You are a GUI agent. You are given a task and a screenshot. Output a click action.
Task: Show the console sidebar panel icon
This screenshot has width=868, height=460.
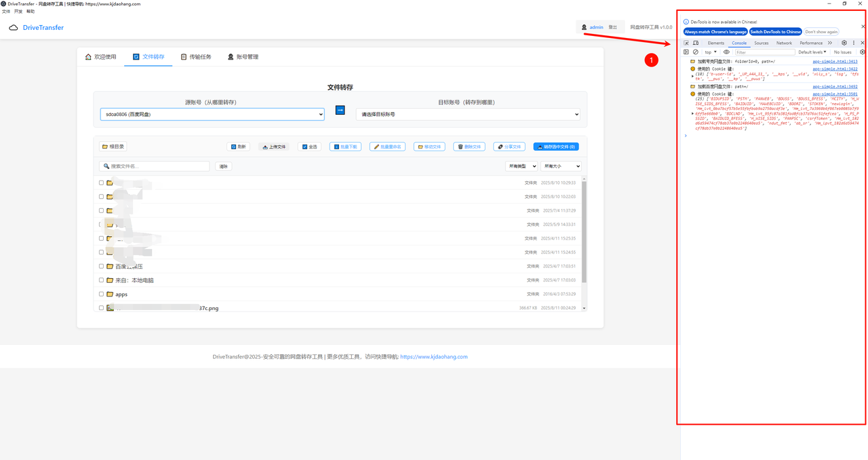point(686,52)
